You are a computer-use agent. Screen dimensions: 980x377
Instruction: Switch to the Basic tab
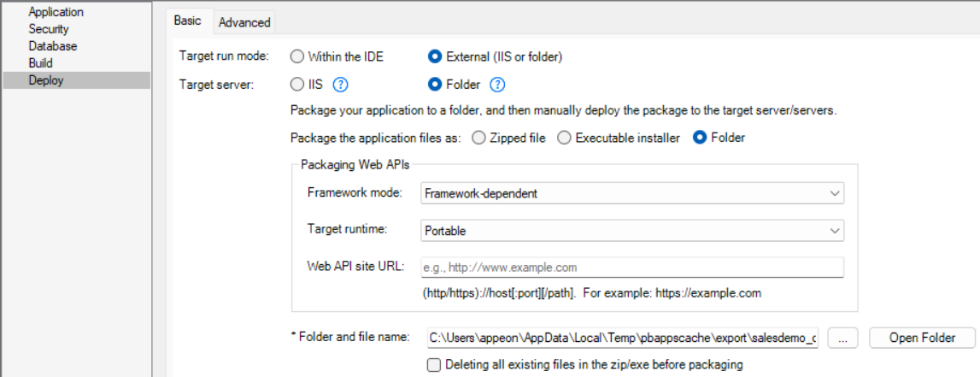[187, 21]
